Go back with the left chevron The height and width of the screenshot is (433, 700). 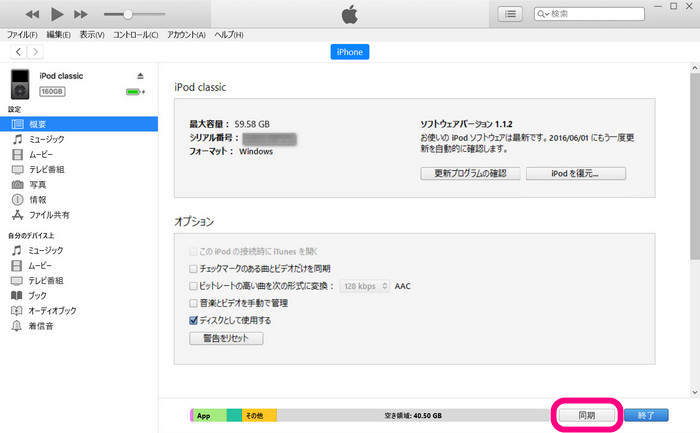pos(18,52)
